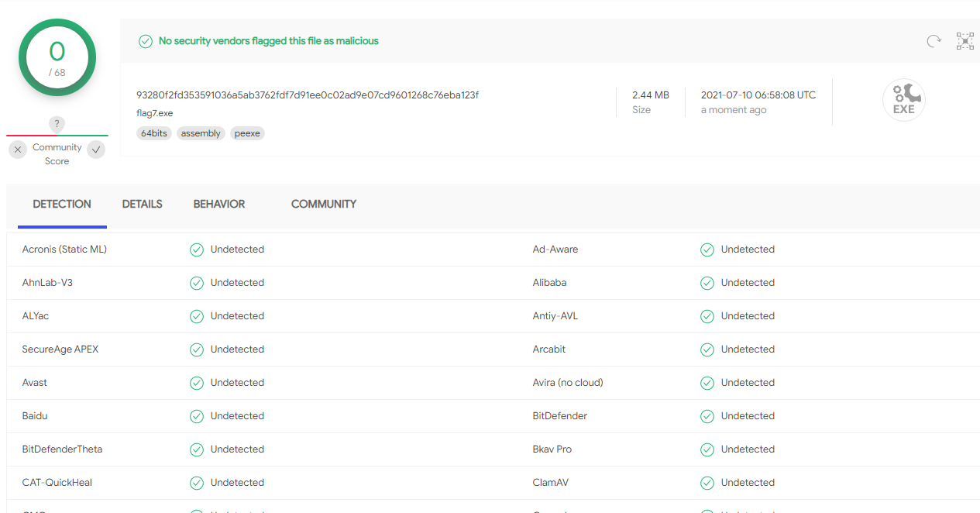Click Undetected check icon for BitDefenderTheta
Image resolution: width=980 pixels, height=513 pixels.
coord(197,449)
